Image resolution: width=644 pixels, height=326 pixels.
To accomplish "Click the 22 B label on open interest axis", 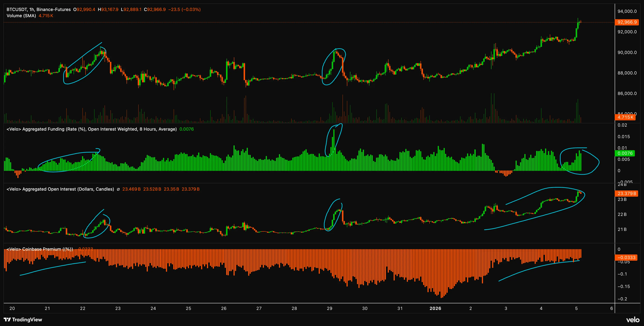I will tap(622, 214).
